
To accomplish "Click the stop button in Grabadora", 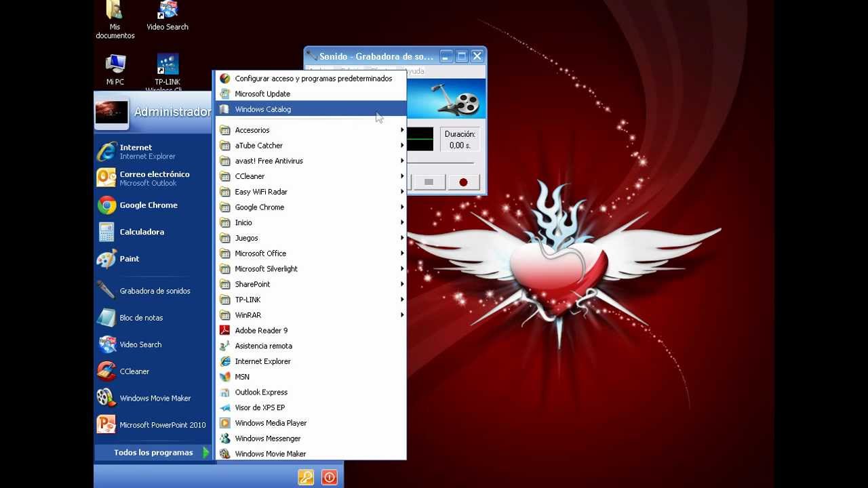I will pyautogui.click(x=429, y=182).
